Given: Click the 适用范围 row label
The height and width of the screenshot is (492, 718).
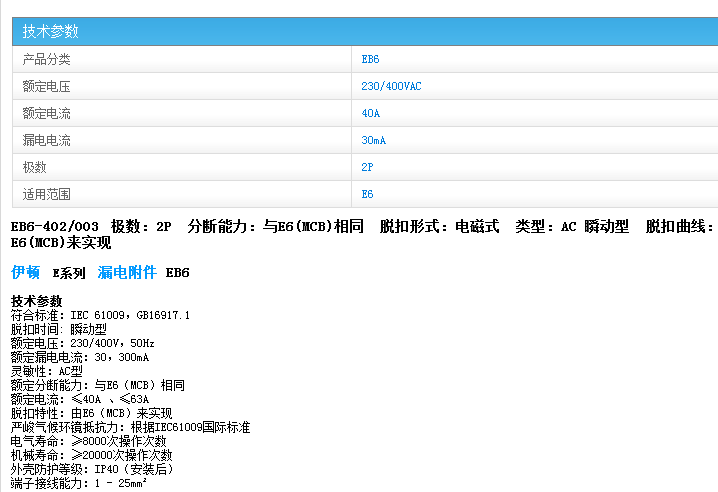Looking at the screenshot, I should [x=46, y=194].
